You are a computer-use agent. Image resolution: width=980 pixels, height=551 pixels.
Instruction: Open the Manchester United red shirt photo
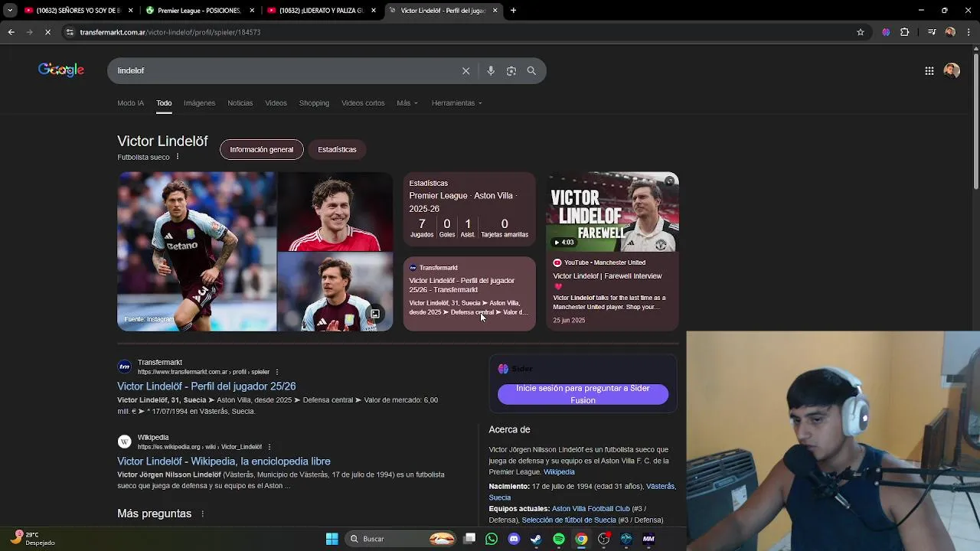click(x=335, y=212)
